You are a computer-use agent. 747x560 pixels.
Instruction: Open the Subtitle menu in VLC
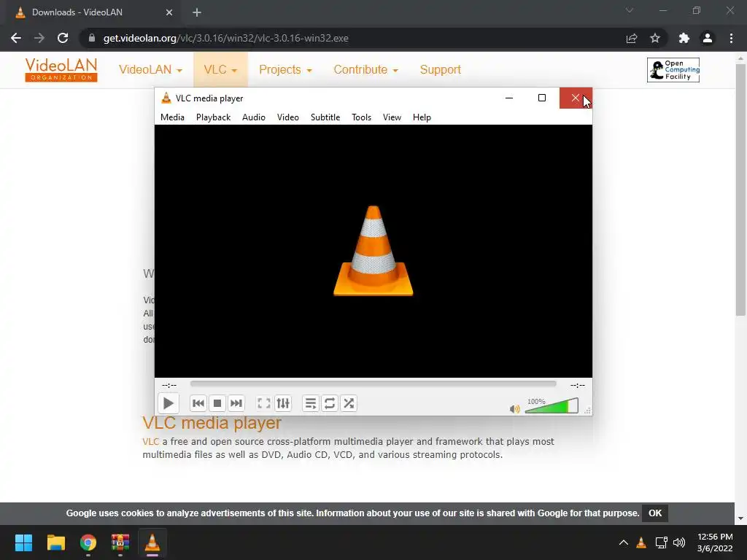tap(325, 117)
